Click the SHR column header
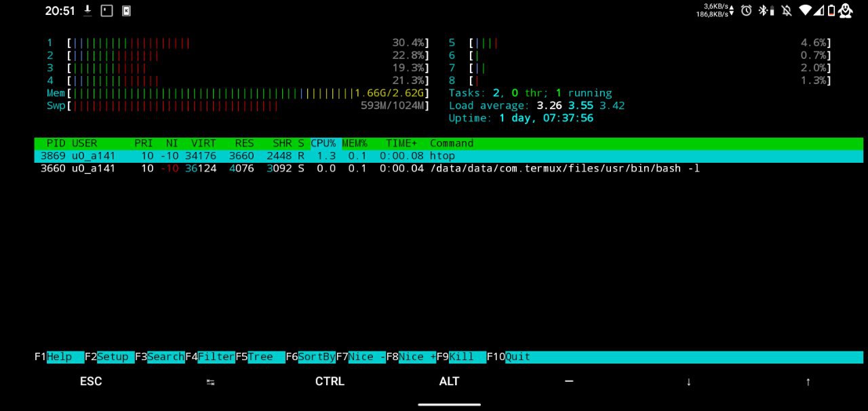 coord(282,143)
